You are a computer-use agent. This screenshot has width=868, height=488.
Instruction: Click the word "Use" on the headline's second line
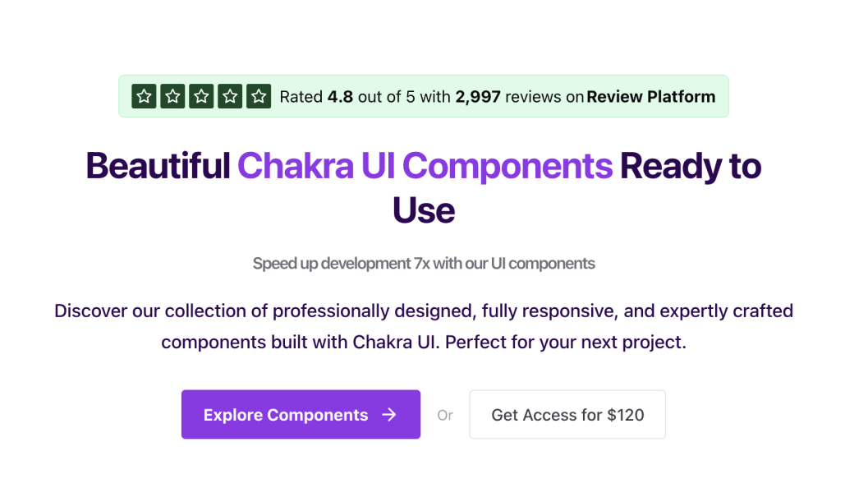coord(424,210)
